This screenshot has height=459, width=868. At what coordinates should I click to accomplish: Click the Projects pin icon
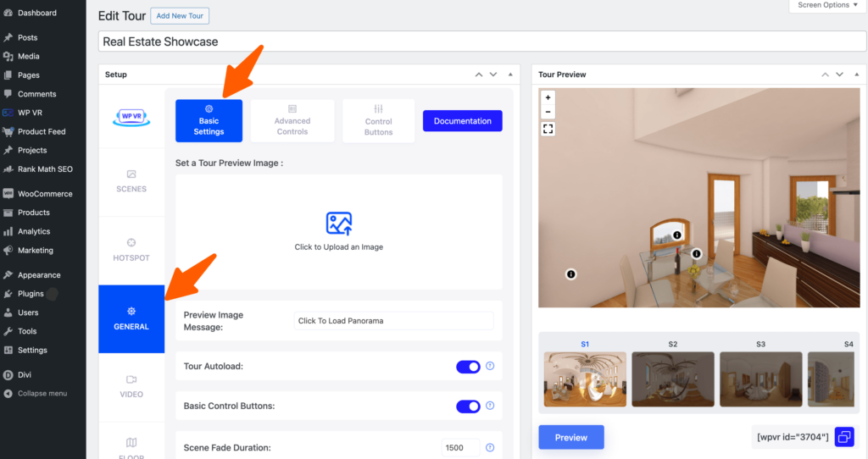tap(8, 151)
